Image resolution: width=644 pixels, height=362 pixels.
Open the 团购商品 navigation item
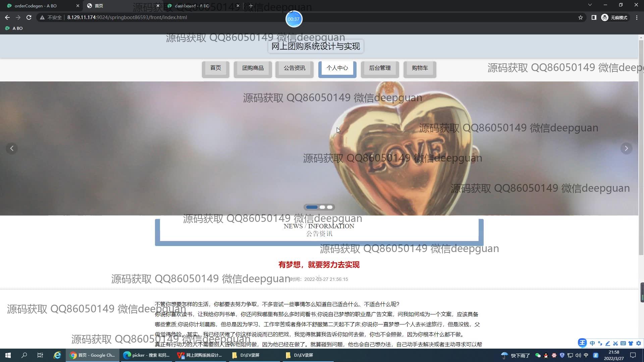253,68
